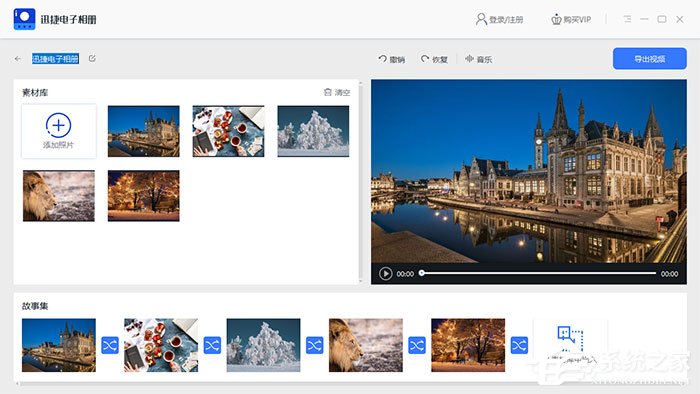Click the edit pencil icon beside the album name

92,58
